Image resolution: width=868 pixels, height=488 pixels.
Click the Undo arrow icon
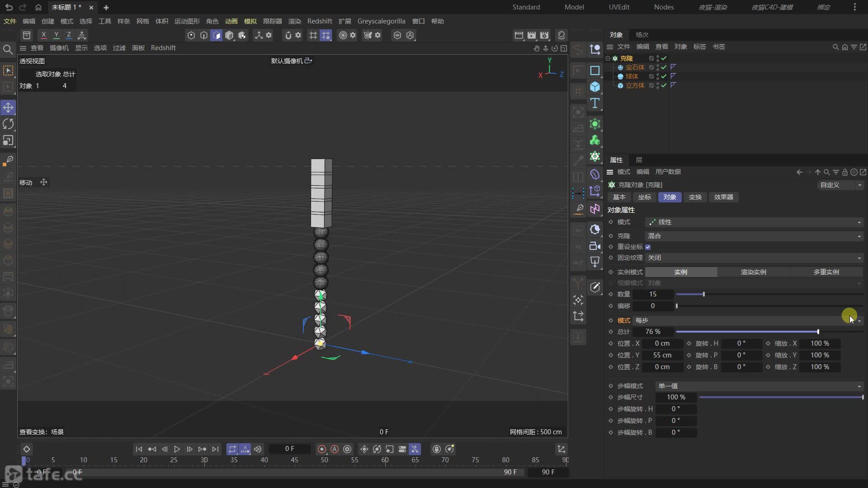(9, 7)
